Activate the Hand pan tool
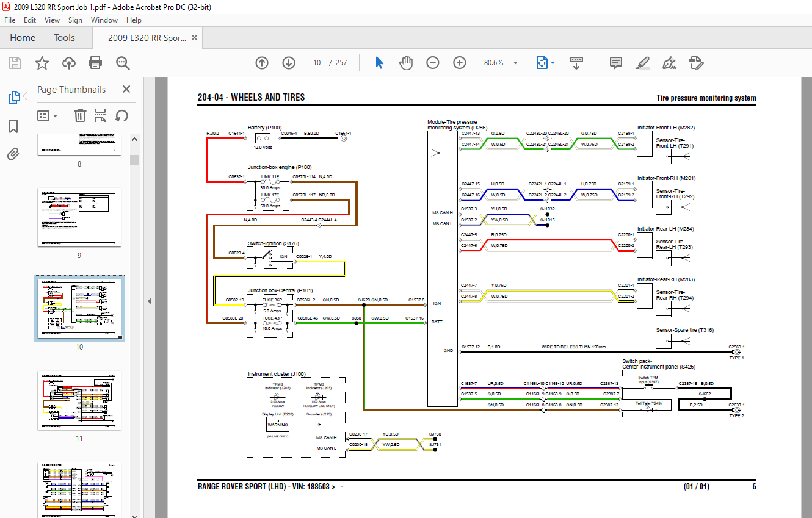Image resolution: width=812 pixels, height=518 pixels. [406, 63]
